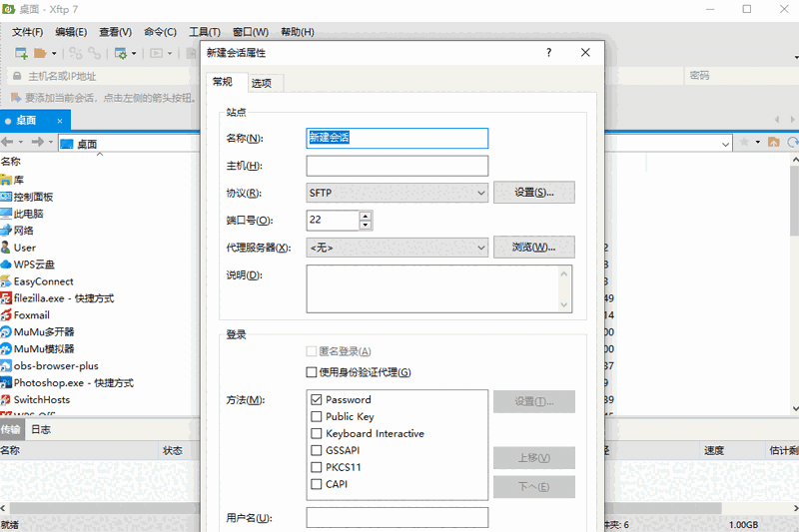Screen dimensions: 799x532
Task: Enable the CAPI method checkbox
Action: 316,484
